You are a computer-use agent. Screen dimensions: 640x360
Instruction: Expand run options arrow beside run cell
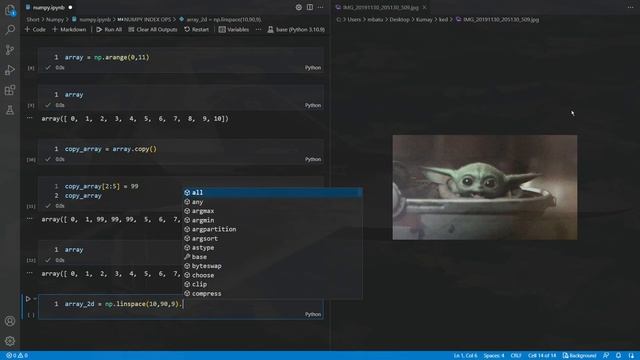pyautogui.click(x=35, y=299)
